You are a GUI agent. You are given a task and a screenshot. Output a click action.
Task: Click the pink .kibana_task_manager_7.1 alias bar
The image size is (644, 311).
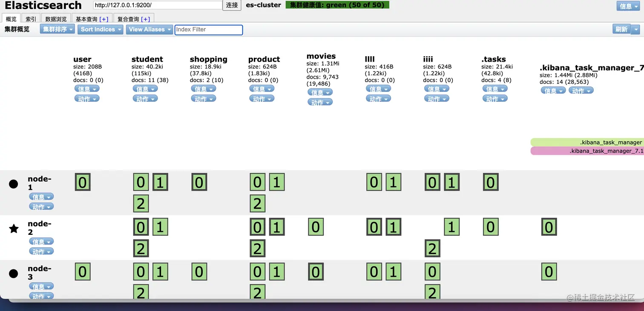point(587,151)
